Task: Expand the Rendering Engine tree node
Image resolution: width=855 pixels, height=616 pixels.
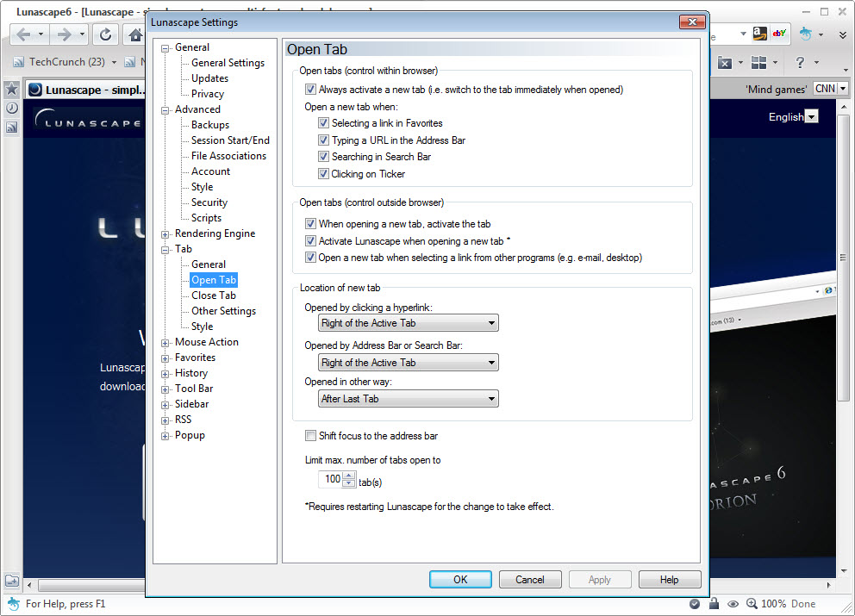Action: [165, 234]
